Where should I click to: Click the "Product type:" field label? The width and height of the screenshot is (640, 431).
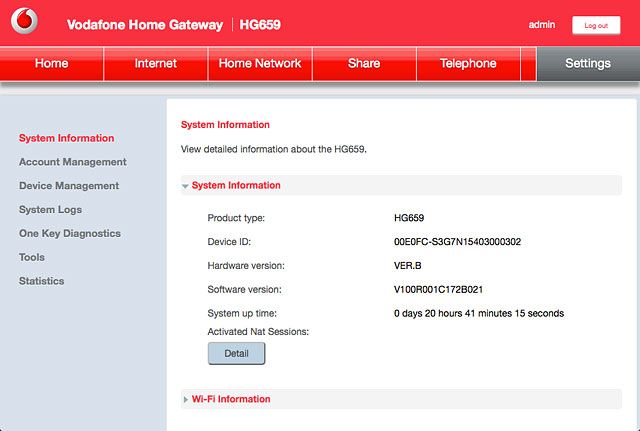[x=236, y=218]
